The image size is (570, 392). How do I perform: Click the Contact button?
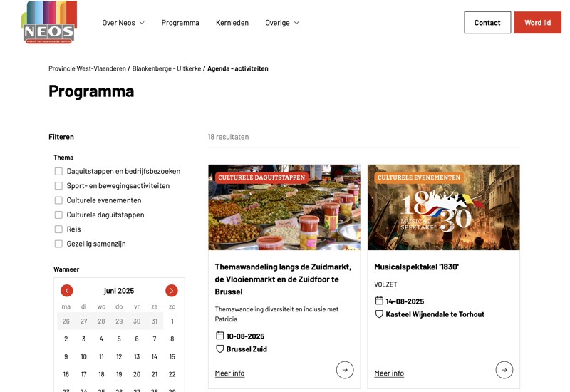[487, 23]
